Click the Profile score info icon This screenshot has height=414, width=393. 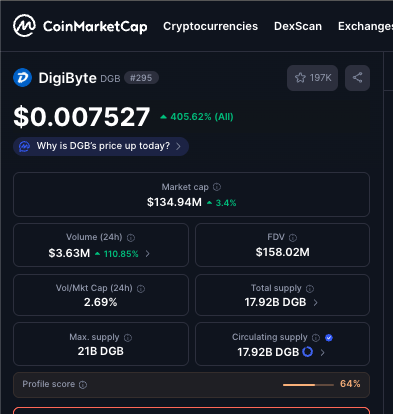83,385
